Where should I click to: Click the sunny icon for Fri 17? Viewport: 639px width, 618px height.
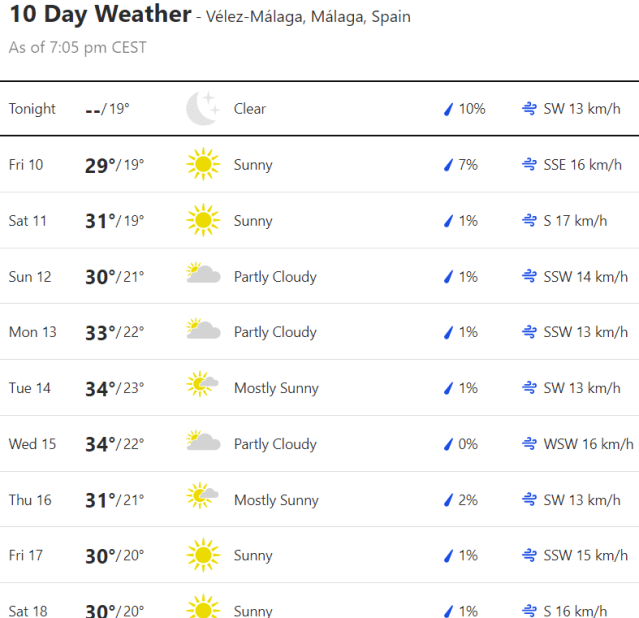click(x=203, y=556)
